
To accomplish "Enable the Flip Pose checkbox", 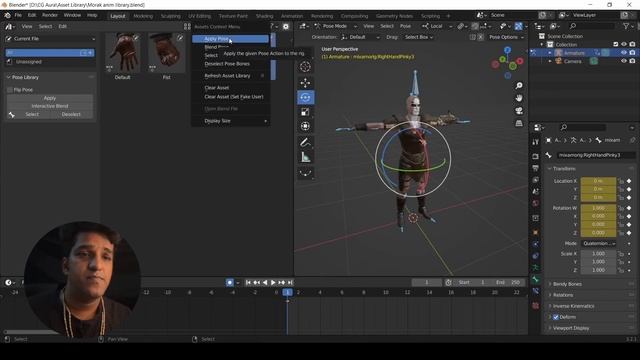I will point(10,90).
